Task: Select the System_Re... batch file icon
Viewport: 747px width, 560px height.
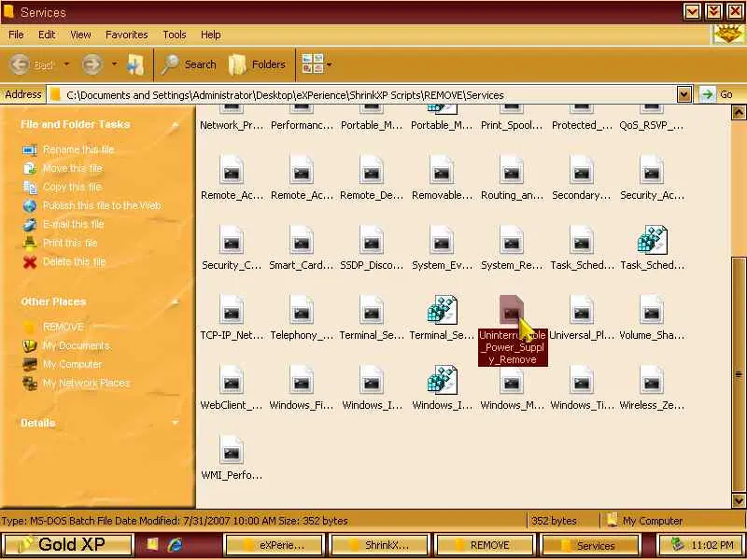Action: [512, 240]
